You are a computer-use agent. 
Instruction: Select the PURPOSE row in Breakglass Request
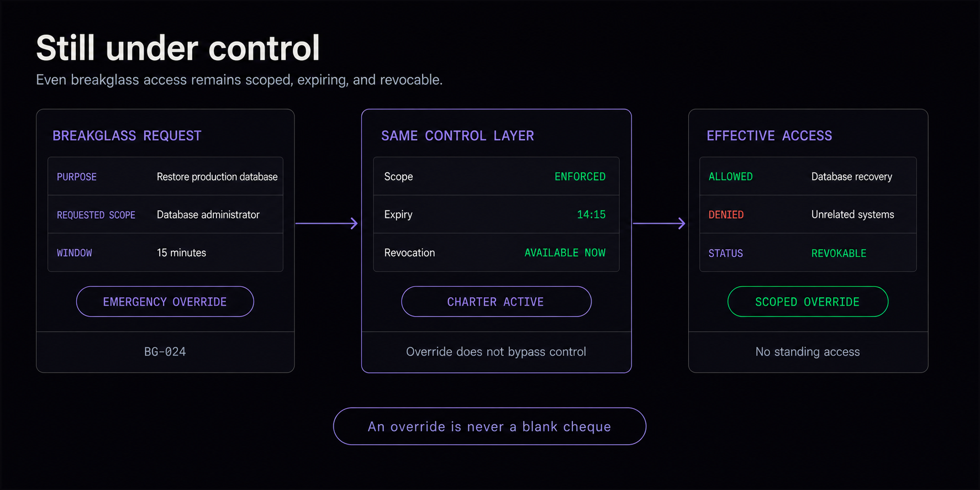pyautogui.click(x=165, y=176)
